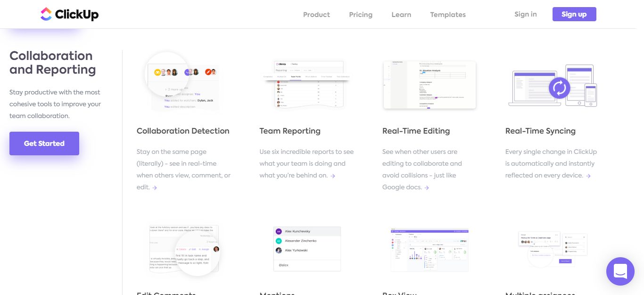
Task: Open the Real-Time Editing title link
Action: tap(416, 131)
